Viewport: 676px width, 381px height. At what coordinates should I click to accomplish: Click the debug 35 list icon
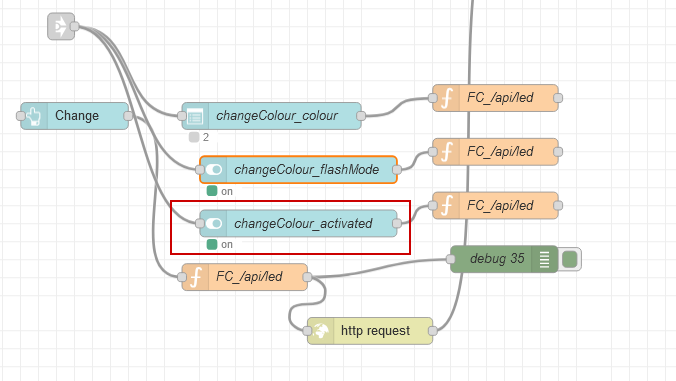(545, 259)
